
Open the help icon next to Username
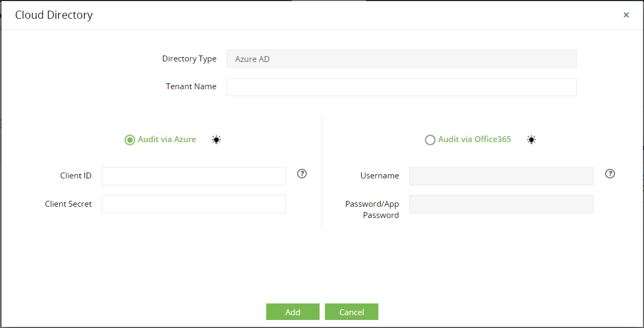(x=610, y=174)
